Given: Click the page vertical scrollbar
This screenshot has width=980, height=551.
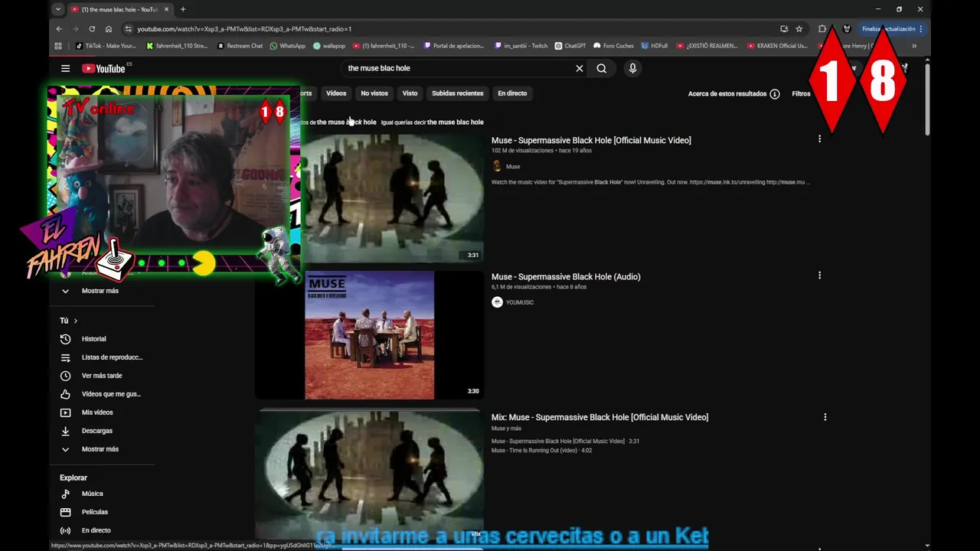Looking at the screenshot, I should (927, 99).
